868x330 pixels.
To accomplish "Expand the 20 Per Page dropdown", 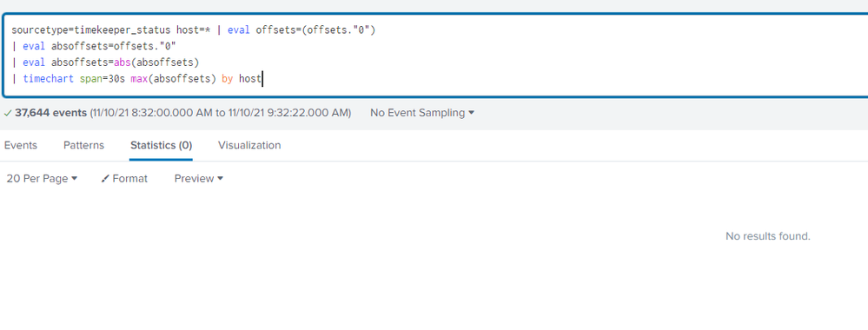I will [42, 178].
